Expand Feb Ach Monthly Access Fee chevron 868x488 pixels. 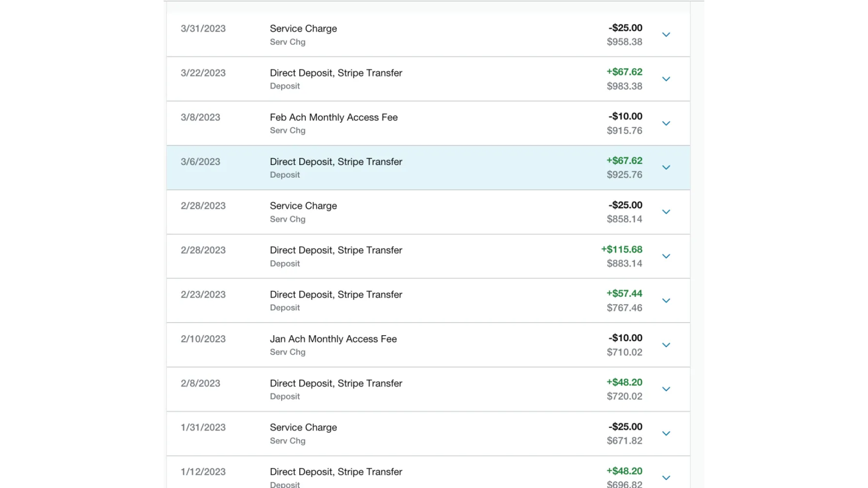tap(666, 123)
